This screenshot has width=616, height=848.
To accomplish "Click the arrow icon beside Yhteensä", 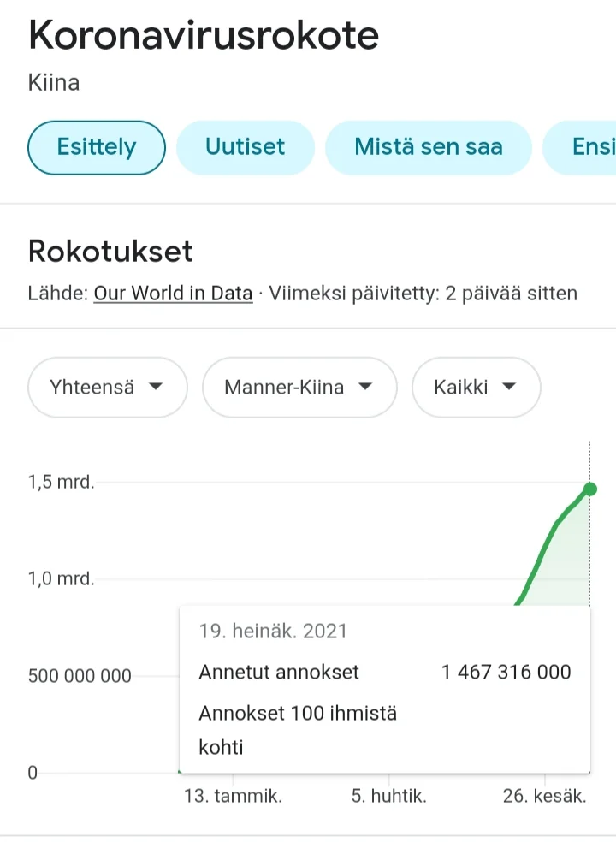I will [156, 388].
